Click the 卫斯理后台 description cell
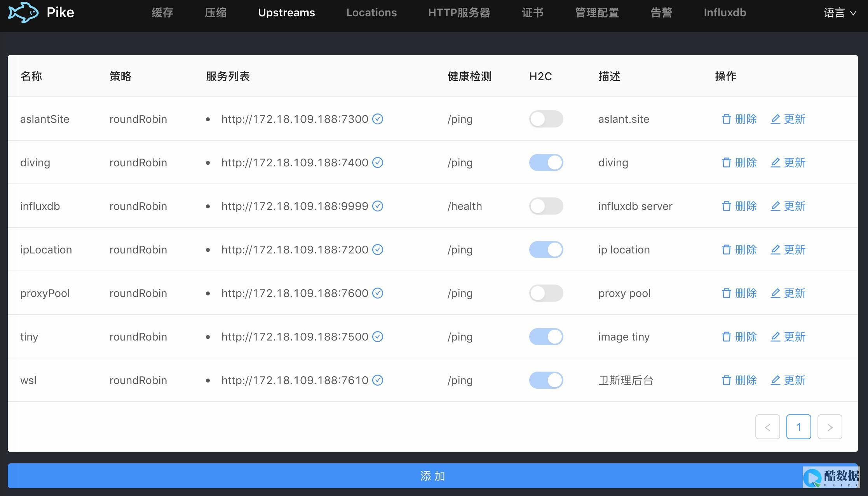 (x=626, y=380)
